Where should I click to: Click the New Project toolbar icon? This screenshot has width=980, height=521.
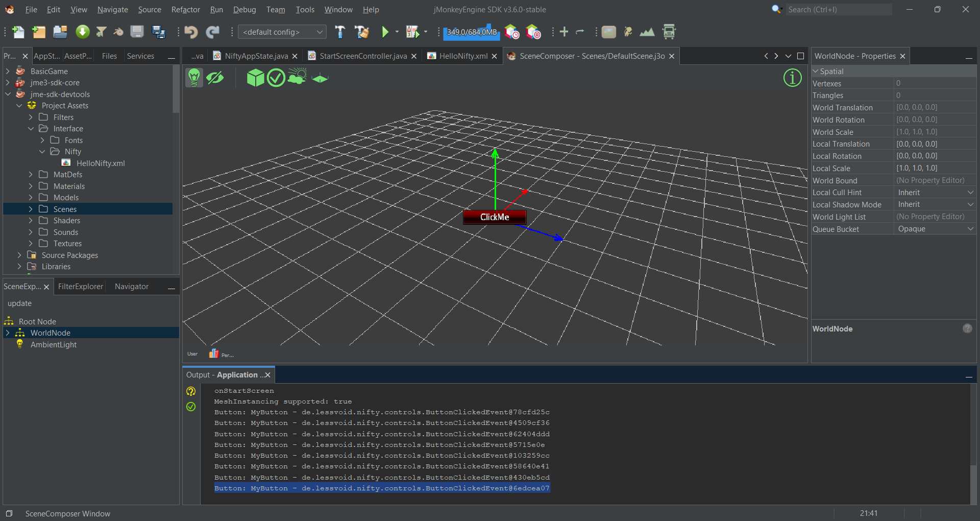point(39,32)
